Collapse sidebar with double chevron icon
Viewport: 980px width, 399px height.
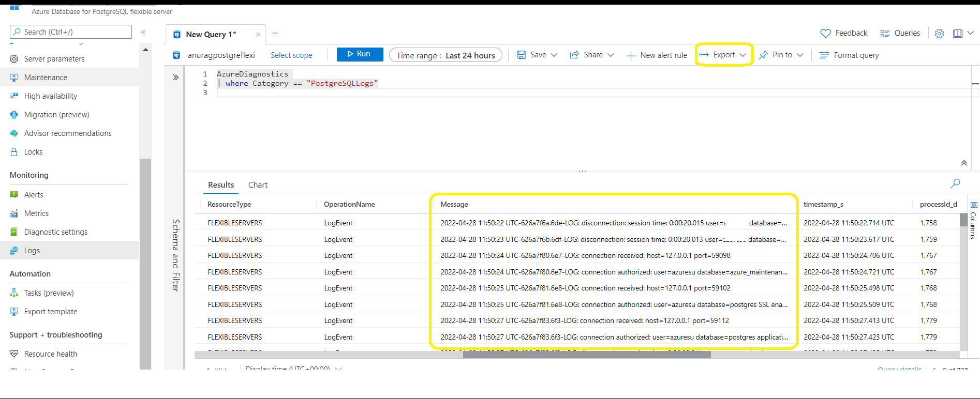[x=143, y=32]
